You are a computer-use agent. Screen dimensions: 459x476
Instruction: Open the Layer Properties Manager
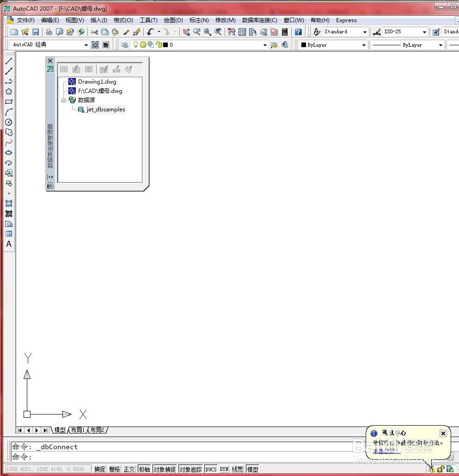[124, 45]
